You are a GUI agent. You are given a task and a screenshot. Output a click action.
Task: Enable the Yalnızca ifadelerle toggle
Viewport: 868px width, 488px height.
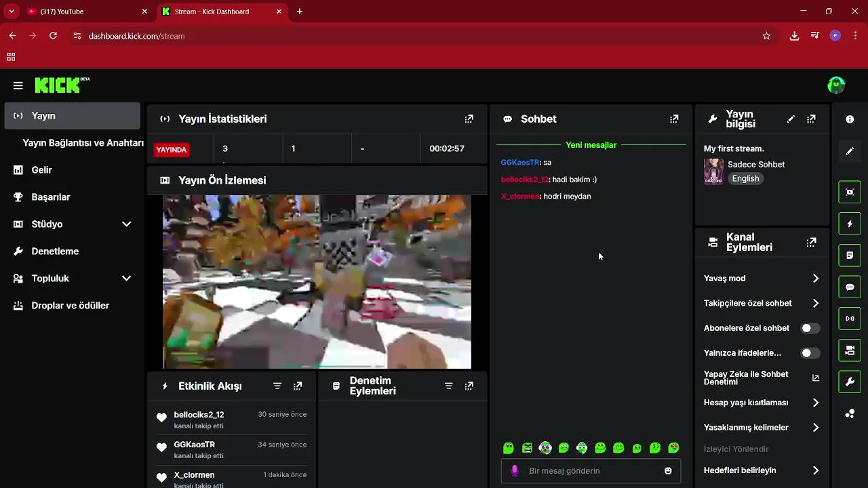pos(810,353)
